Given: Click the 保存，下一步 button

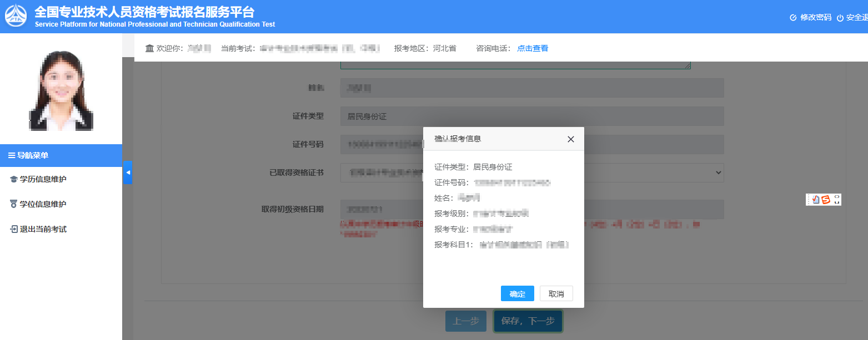Looking at the screenshot, I should 528,321.
